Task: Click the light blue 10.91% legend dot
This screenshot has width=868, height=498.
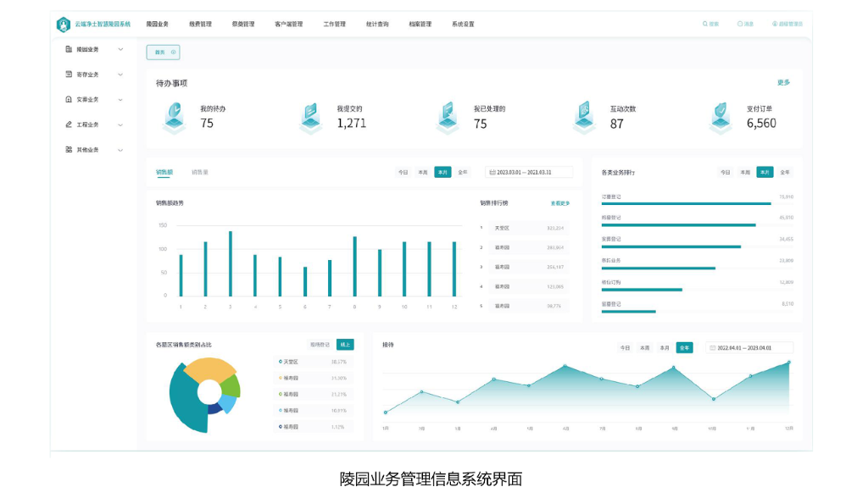Action: (281, 411)
